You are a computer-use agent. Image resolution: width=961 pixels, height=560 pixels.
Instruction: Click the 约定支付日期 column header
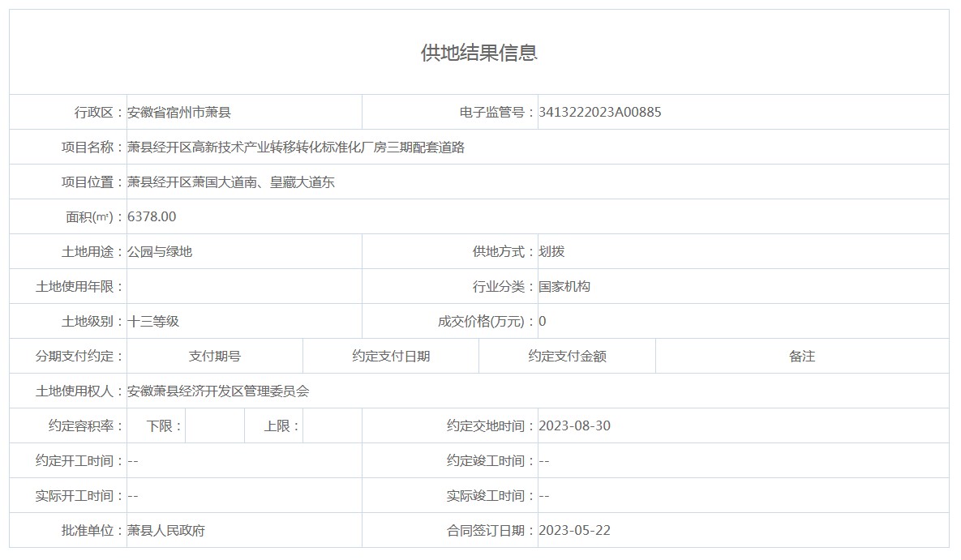pos(391,357)
